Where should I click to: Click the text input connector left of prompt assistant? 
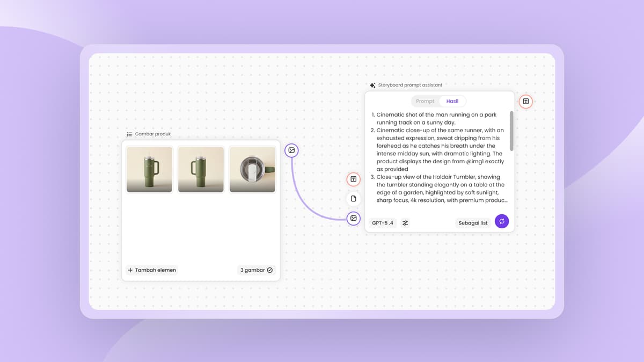(x=353, y=179)
